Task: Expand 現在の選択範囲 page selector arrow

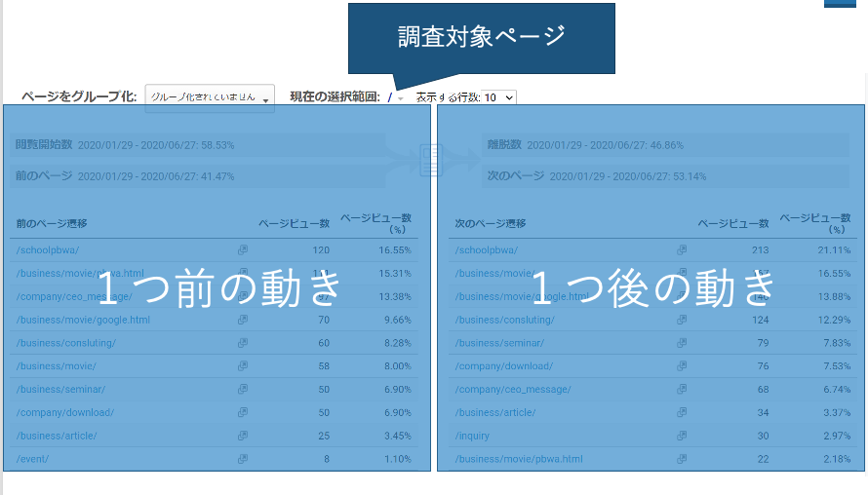Action: pyautogui.click(x=401, y=98)
